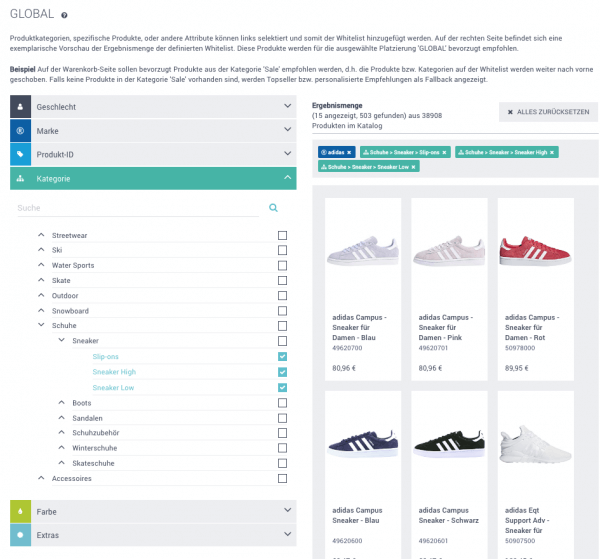Remove the Slip-ons category filter tag
Screen dimensions: 600x559
pos(444,152)
